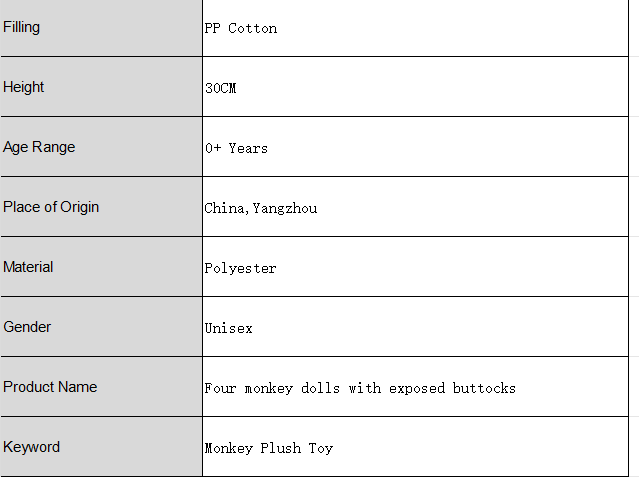Click the Unisex value cell
Viewport: 639px width, 477px height.
415,327
